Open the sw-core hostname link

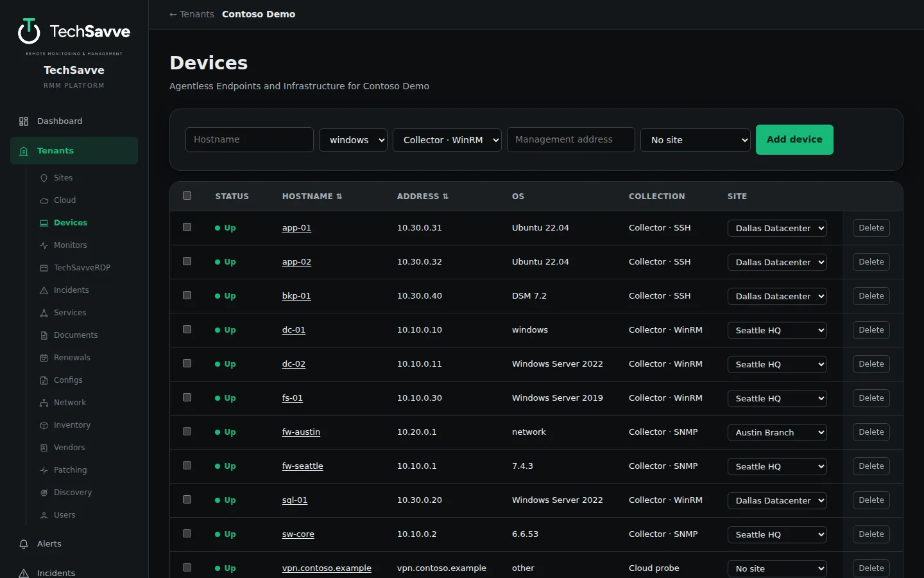(x=298, y=534)
